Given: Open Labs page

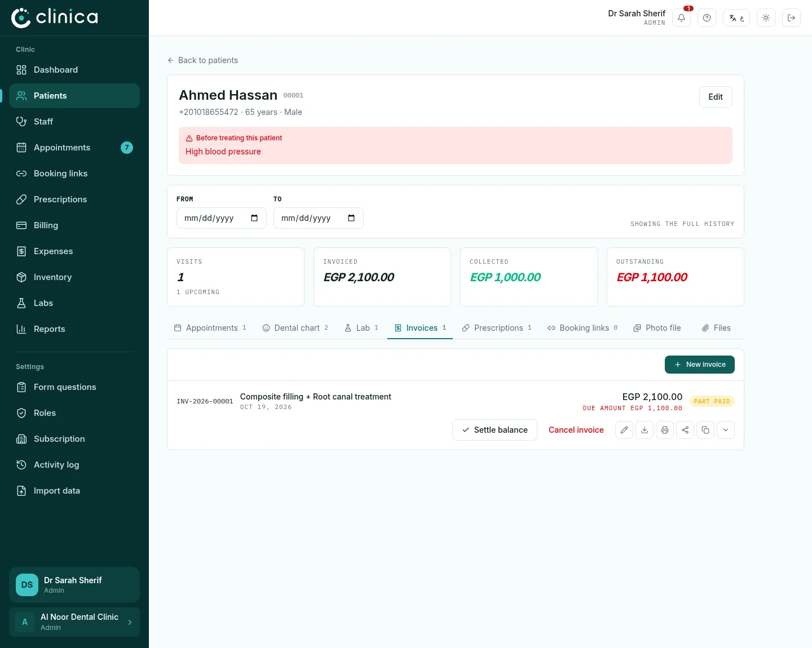Looking at the screenshot, I should click(74, 303).
